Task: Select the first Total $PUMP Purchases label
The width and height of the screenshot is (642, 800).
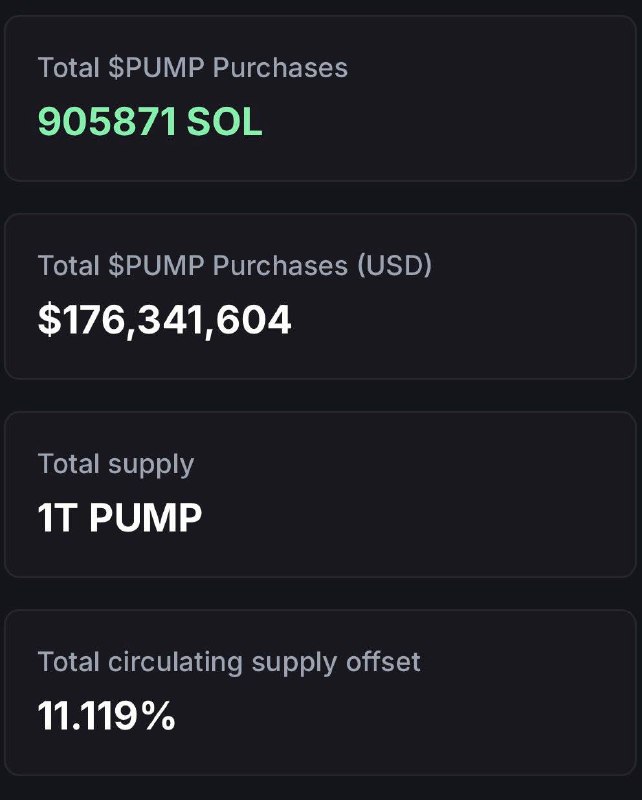Action: pos(193,68)
